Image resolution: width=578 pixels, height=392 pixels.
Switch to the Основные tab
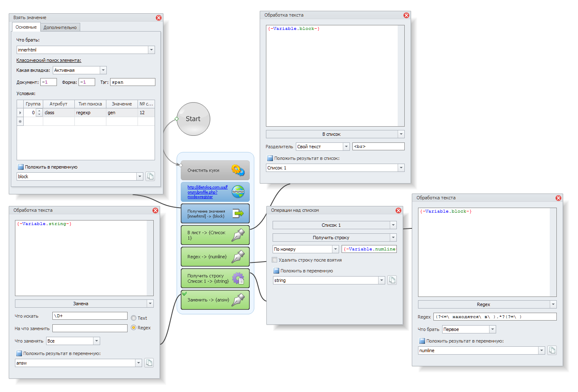(x=26, y=27)
